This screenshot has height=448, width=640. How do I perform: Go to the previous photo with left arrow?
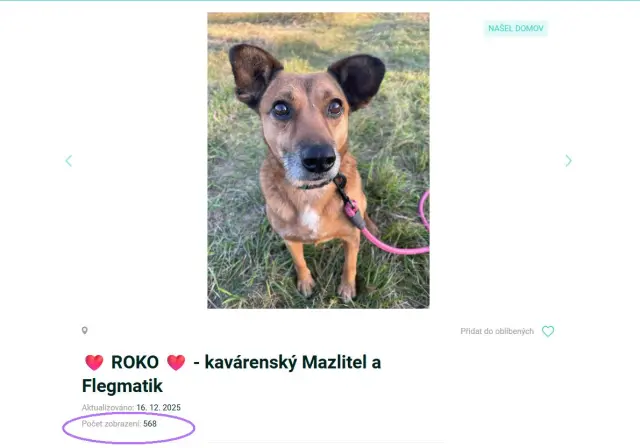(68, 161)
